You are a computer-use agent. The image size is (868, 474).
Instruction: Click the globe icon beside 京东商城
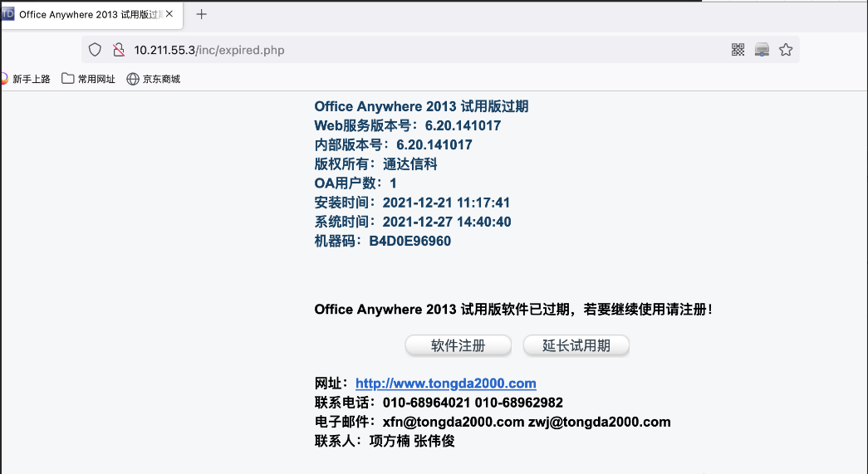pos(133,79)
